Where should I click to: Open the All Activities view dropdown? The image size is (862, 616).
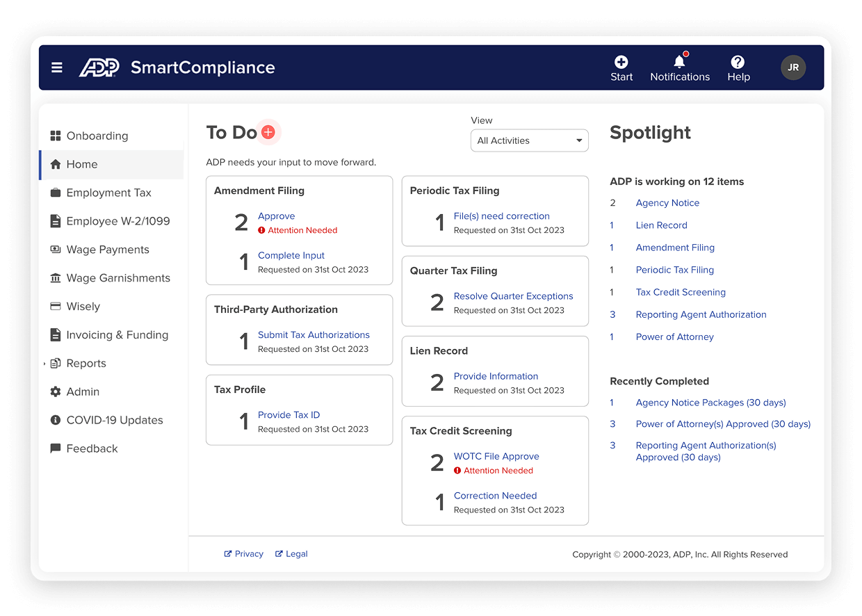(x=529, y=140)
